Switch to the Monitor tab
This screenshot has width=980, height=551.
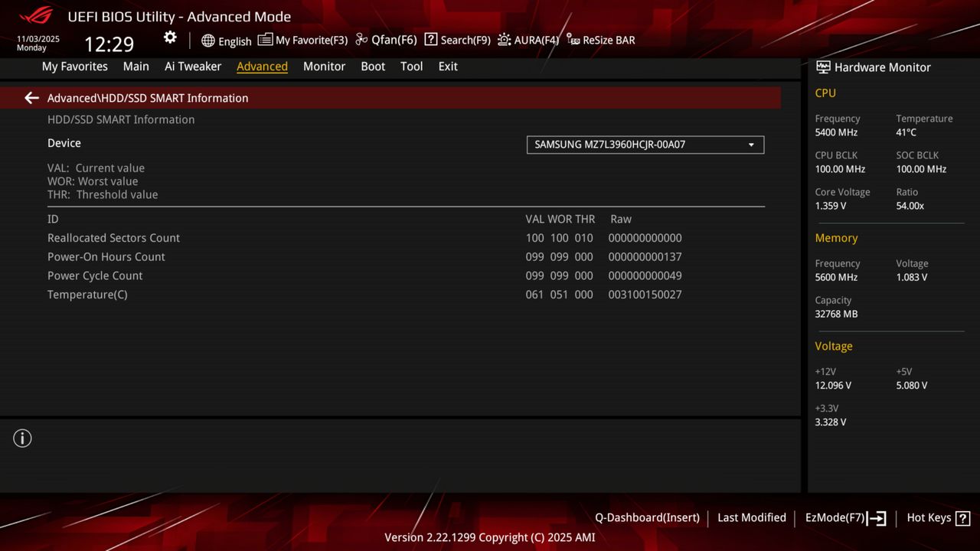(x=324, y=67)
